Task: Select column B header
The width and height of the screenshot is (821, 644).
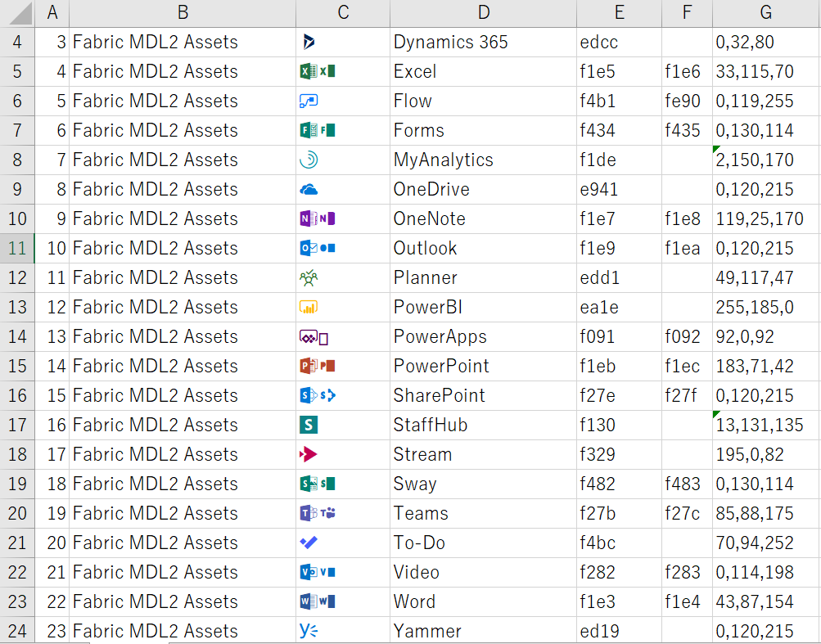Action: tap(183, 13)
